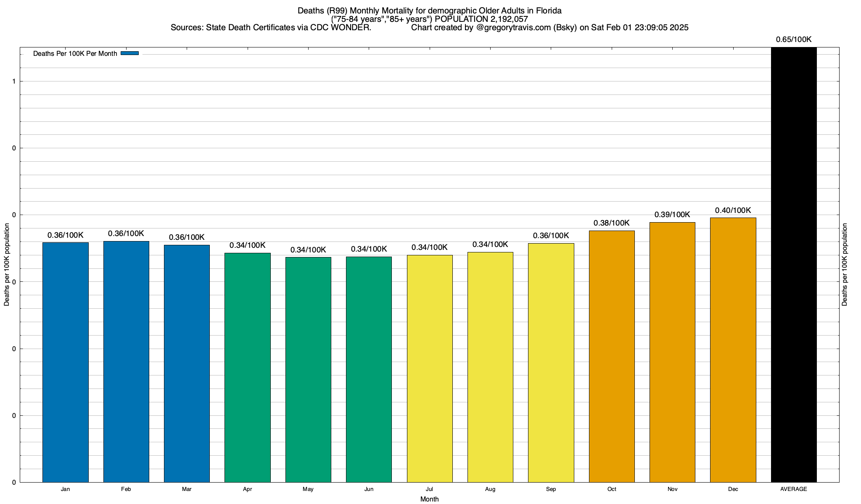
Task: Click the 0.39/100K value label
Action: pyautogui.click(x=672, y=215)
